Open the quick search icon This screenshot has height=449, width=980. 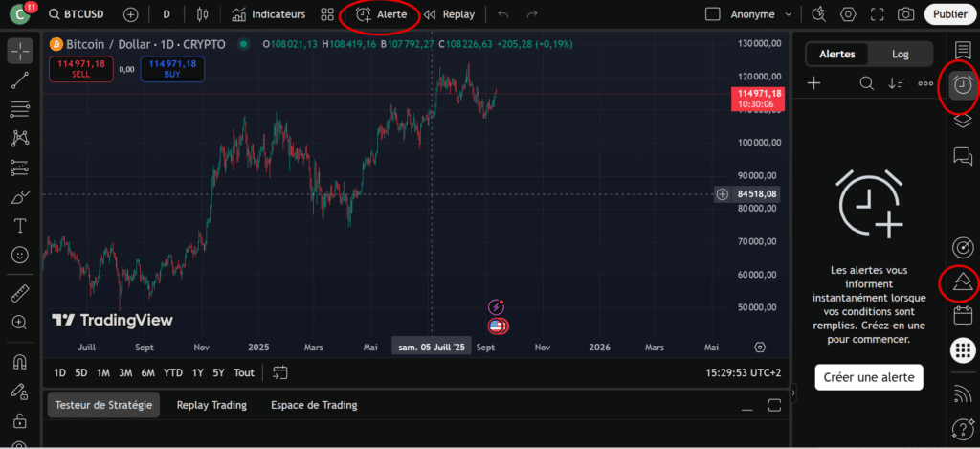click(819, 14)
